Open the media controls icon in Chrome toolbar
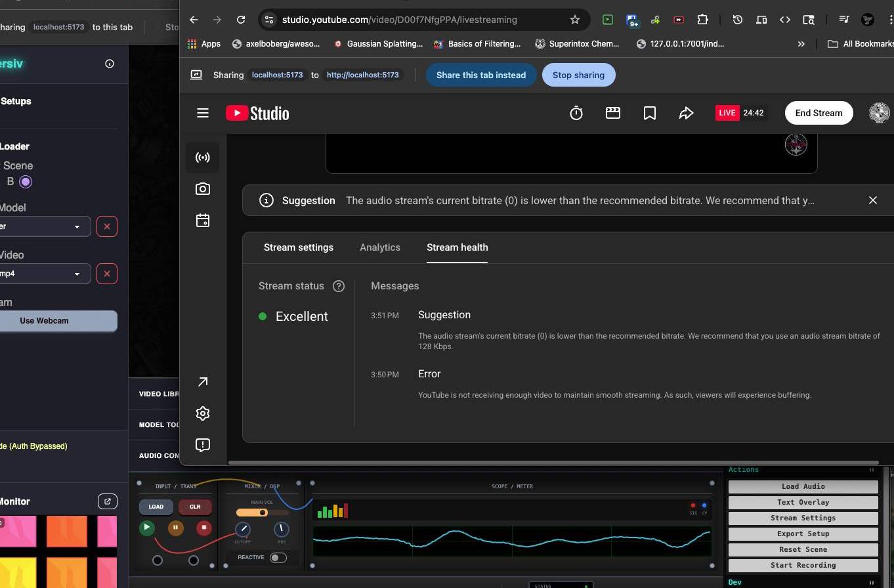This screenshot has height=588, width=894. click(x=844, y=20)
